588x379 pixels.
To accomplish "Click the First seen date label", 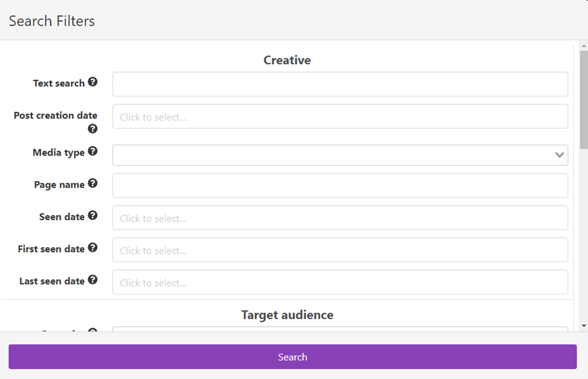I will click(52, 249).
